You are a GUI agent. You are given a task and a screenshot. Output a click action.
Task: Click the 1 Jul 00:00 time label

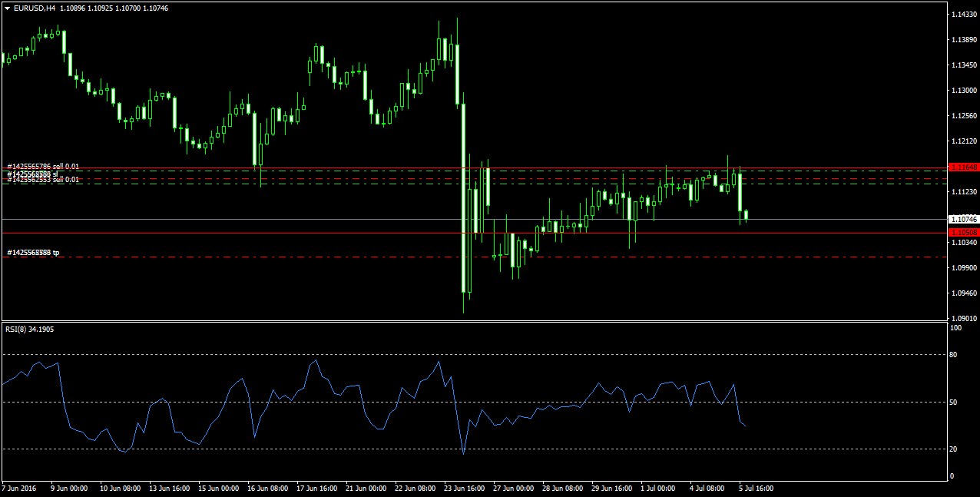[658, 488]
